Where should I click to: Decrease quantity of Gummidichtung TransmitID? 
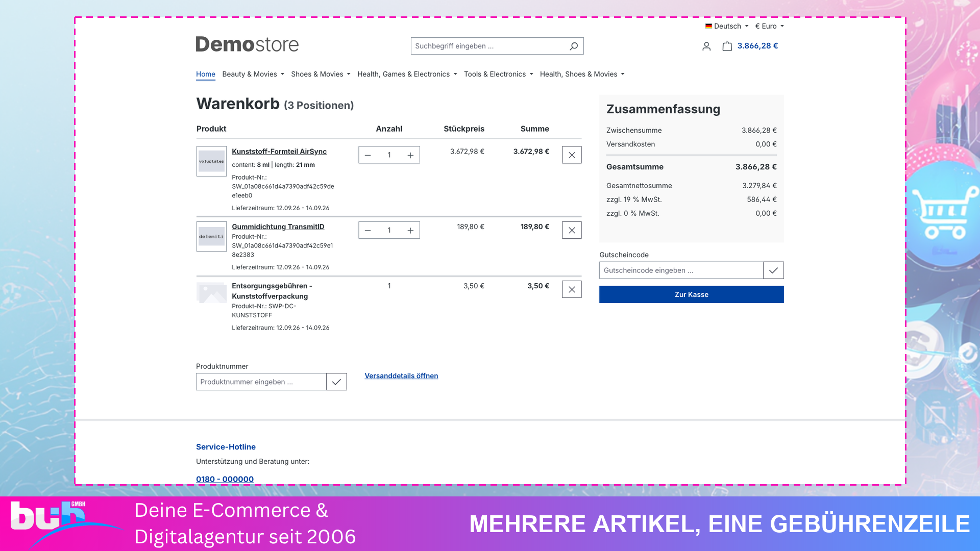tap(367, 230)
